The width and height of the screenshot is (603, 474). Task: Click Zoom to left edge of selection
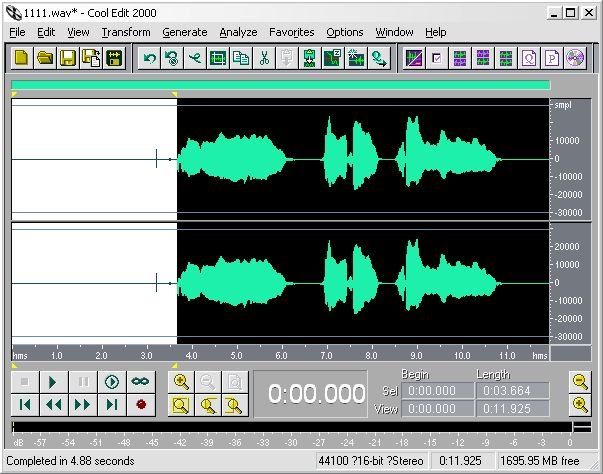[208, 405]
